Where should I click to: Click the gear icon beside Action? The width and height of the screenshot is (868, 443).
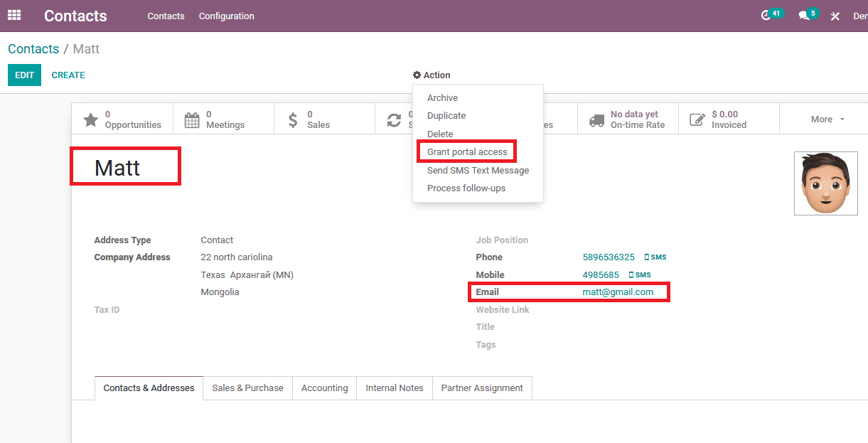click(x=417, y=75)
